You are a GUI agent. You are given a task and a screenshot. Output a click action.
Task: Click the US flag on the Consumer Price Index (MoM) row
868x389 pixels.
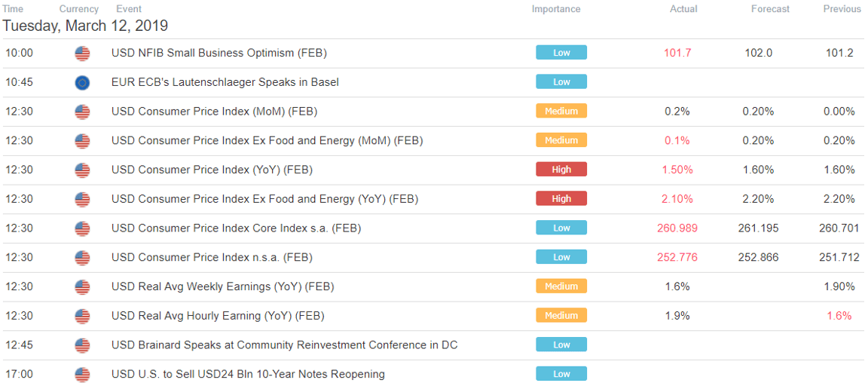(x=82, y=112)
